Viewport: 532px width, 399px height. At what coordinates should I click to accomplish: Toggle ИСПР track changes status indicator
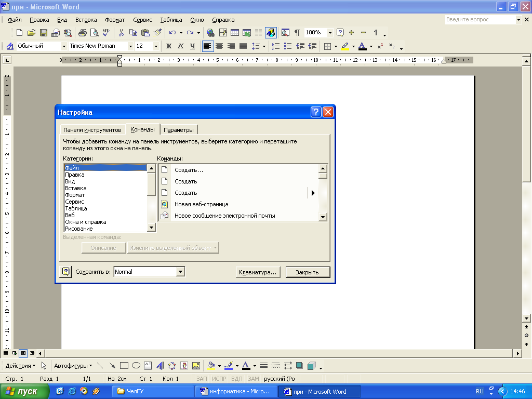(219, 379)
